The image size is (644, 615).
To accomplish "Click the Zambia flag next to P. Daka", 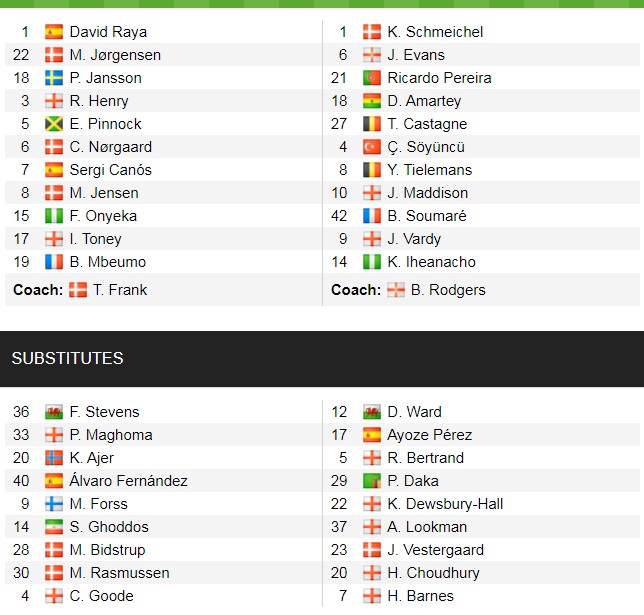I will (x=372, y=481).
